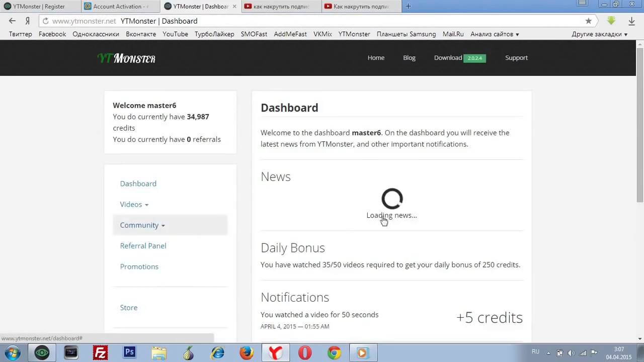Image resolution: width=644 pixels, height=362 pixels.
Task: Click the address bar showing www.ytmonster.net
Action: coord(317,21)
